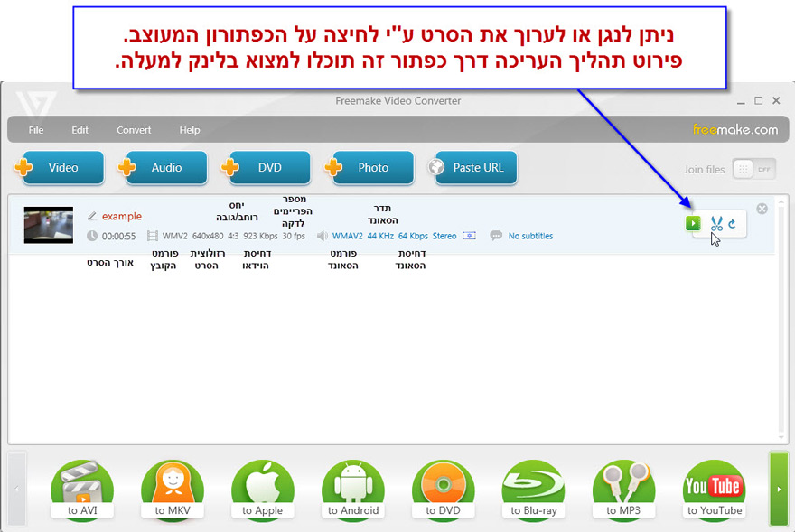Image resolution: width=795 pixels, height=532 pixels.
Task: Toggle the Join files switch
Action: pyautogui.click(x=754, y=170)
